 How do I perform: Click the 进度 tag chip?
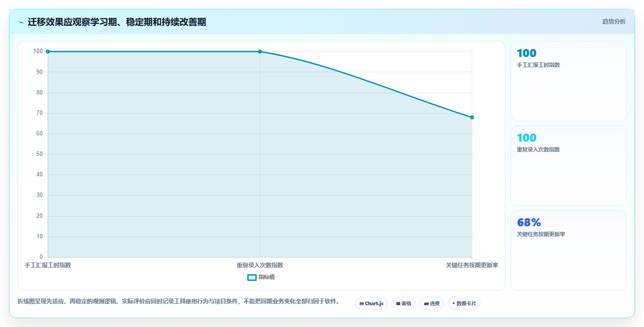[432, 303]
